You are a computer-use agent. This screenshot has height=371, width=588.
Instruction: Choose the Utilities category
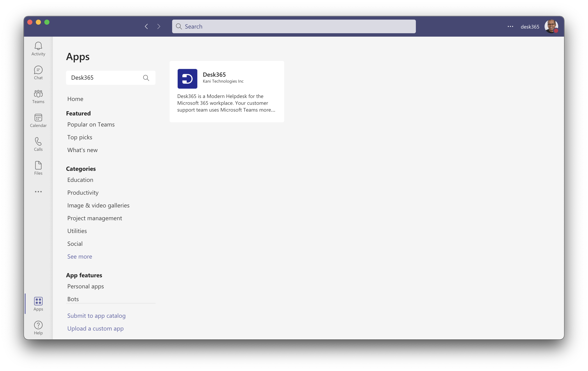point(77,231)
